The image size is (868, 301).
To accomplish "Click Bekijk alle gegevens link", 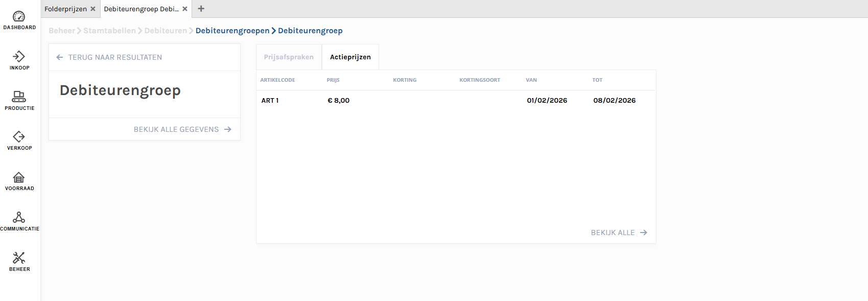I will pyautogui.click(x=182, y=129).
